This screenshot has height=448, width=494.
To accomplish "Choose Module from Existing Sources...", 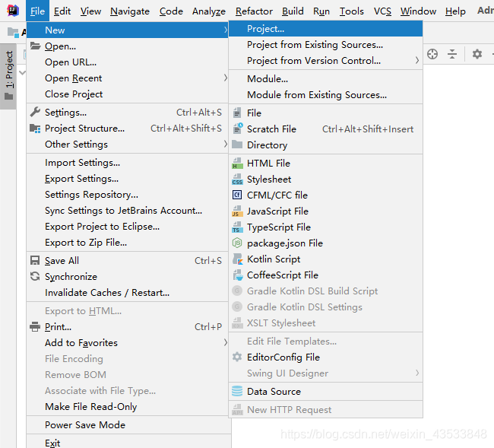I will point(325,94).
